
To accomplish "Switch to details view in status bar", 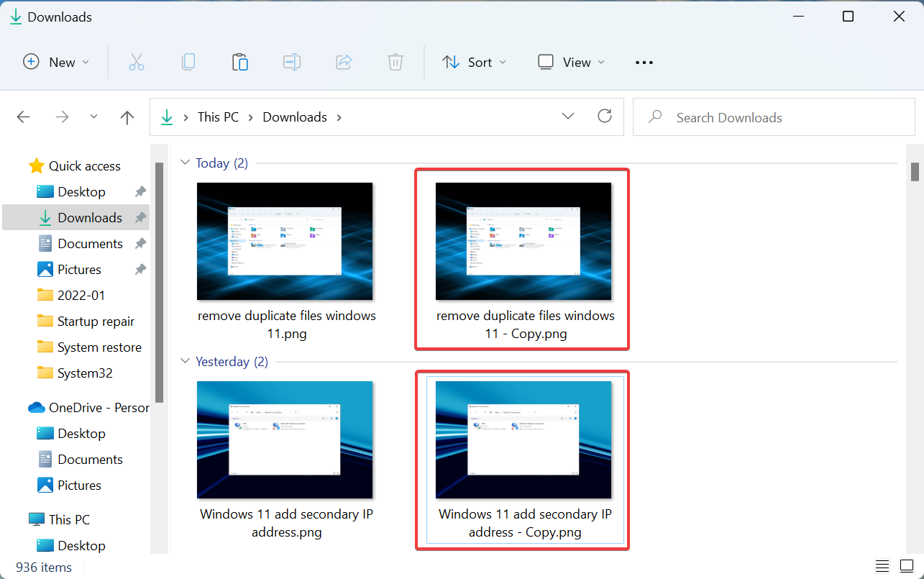I will click(883, 567).
